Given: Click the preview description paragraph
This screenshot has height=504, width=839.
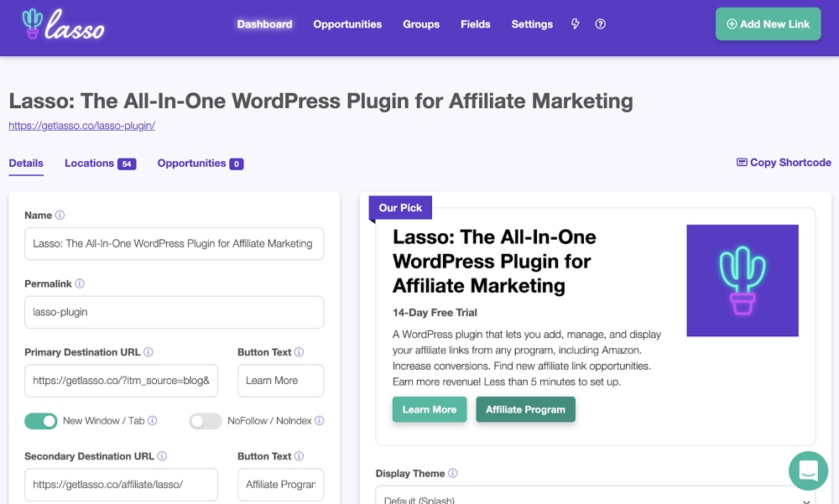Looking at the screenshot, I should point(527,358).
